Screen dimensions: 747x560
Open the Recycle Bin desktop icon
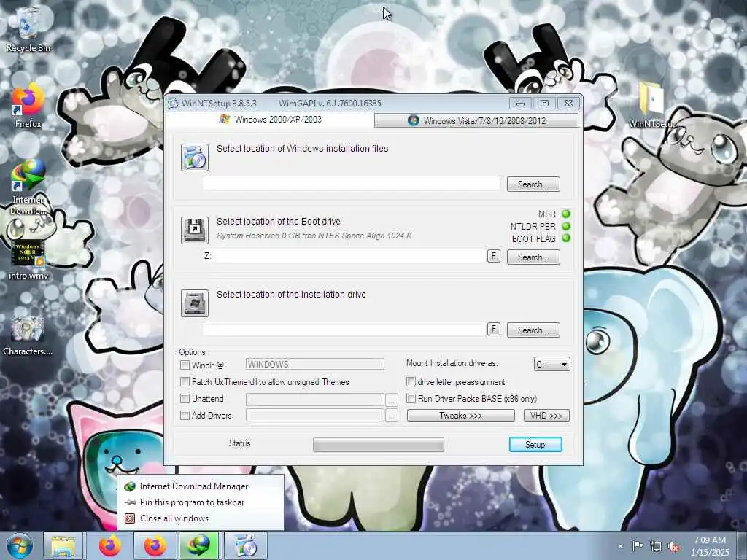coord(28,29)
